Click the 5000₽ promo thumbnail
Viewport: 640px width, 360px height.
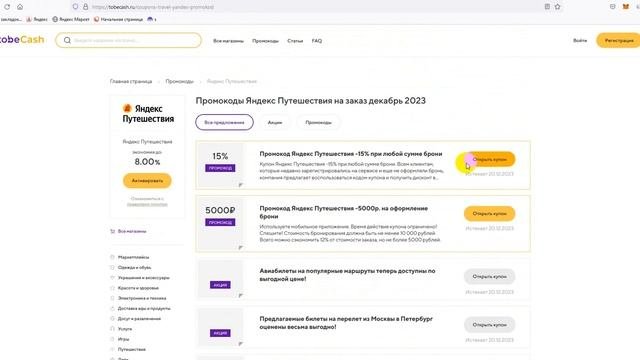pyautogui.click(x=220, y=224)
